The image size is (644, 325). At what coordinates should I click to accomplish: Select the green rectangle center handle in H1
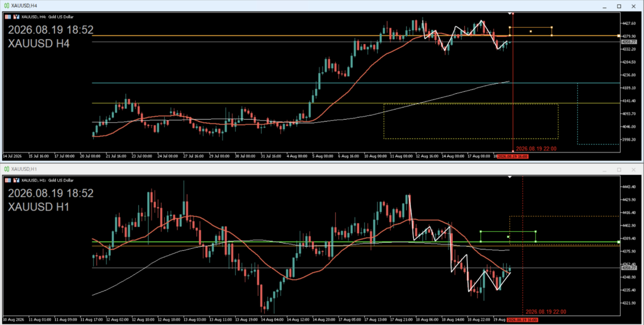click(508, 237)
